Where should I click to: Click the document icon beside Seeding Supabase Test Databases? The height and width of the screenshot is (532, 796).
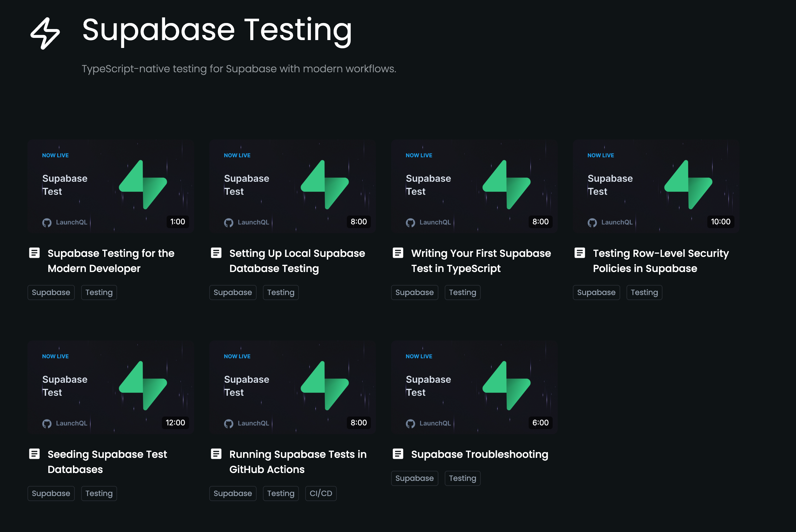tap(35, 454)
